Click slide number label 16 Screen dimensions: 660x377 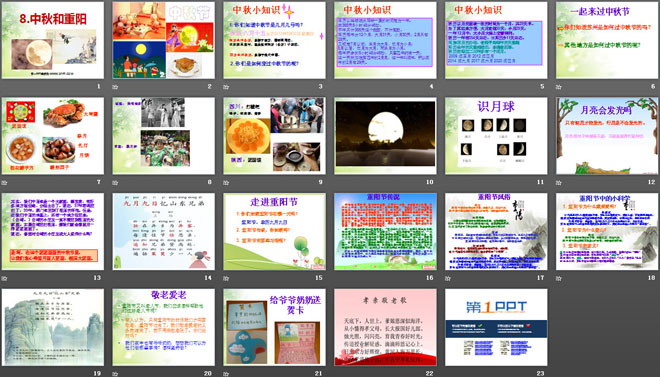[429, 278]
